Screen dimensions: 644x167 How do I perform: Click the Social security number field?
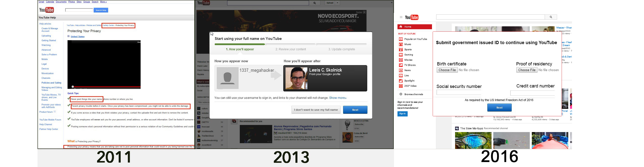459,93
